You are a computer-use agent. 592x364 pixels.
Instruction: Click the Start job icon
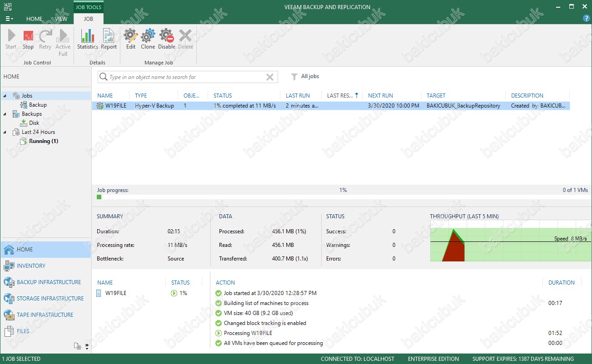click(x=11, y=39)
